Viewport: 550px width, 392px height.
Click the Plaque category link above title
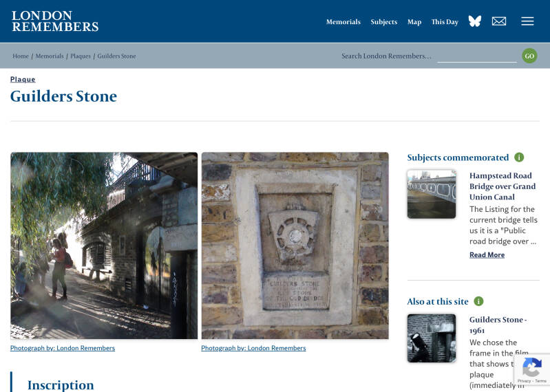click(x=23, y=80)
